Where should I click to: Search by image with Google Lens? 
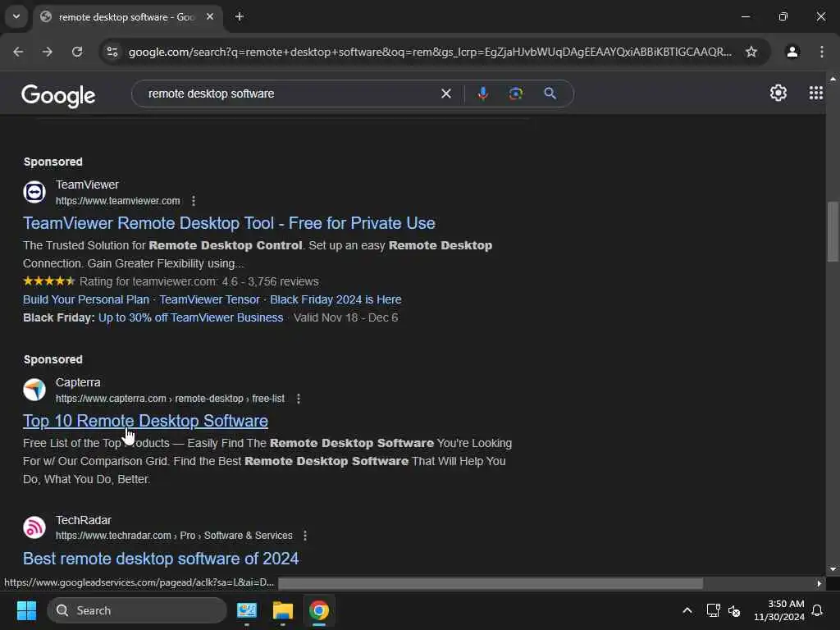coord(516,94)
